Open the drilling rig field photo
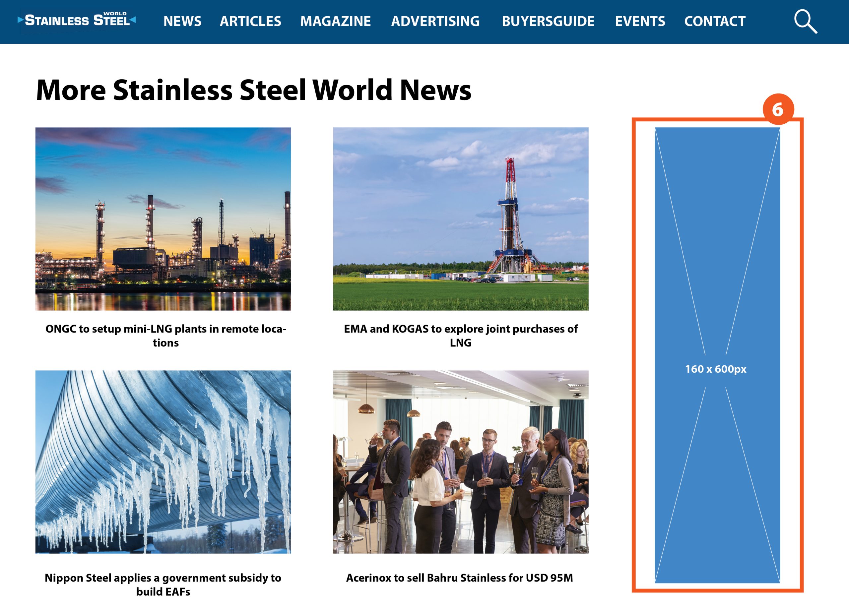The width and height of the screenshot is (849, 616). 460,219
